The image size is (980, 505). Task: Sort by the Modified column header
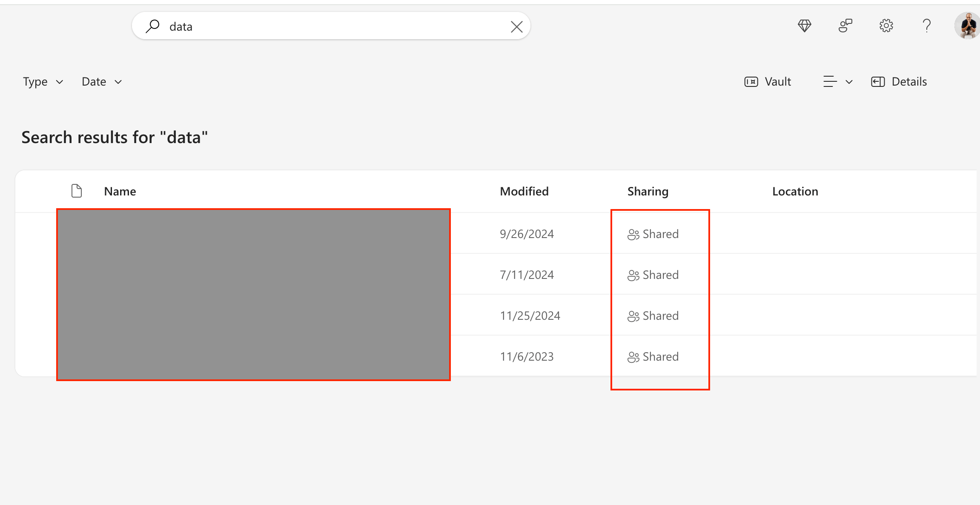524,192
